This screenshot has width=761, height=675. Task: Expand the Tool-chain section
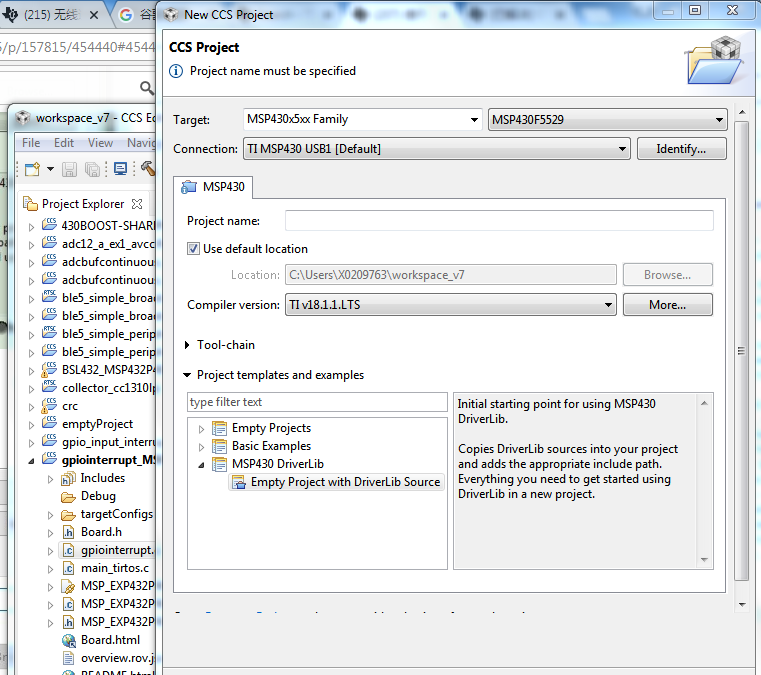(187, 345)
